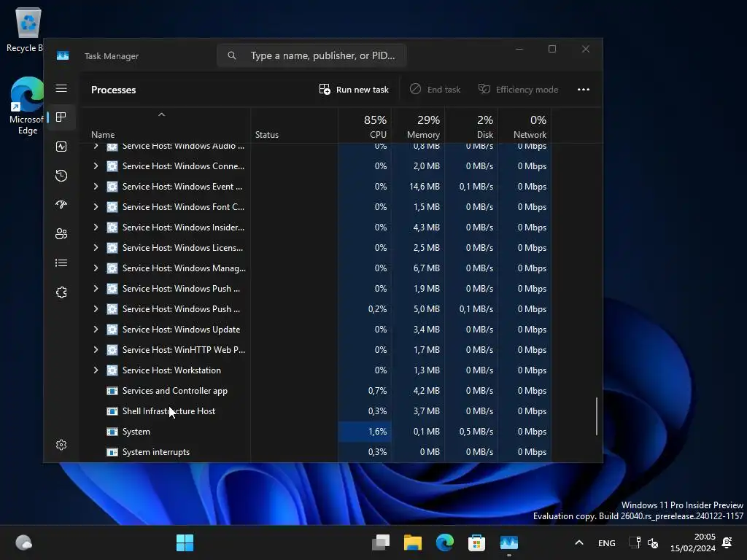Click the End task button

pos(436,90)
